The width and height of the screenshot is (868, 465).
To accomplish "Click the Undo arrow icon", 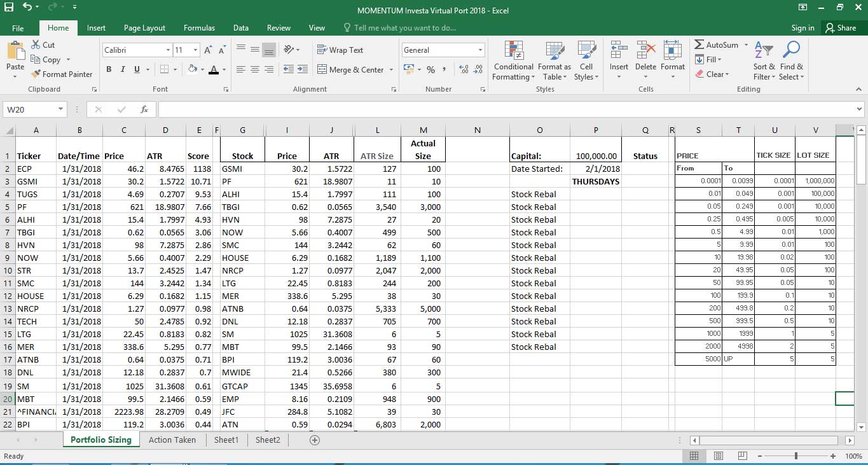I will click(x=27, y=8).
